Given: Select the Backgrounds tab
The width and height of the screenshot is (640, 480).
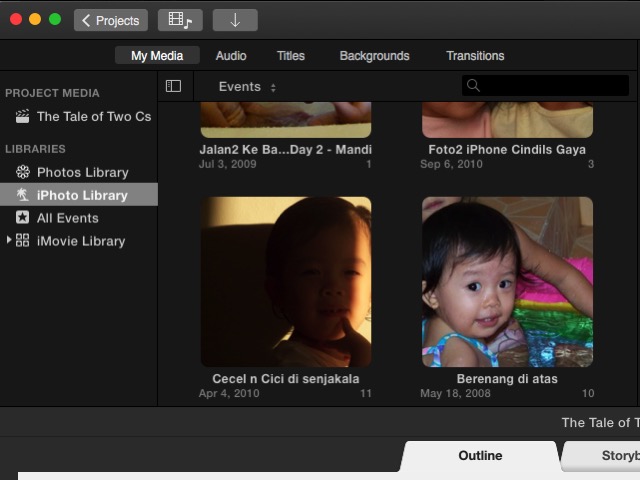Looking at the screenshot, I should [x=374, y=56].
